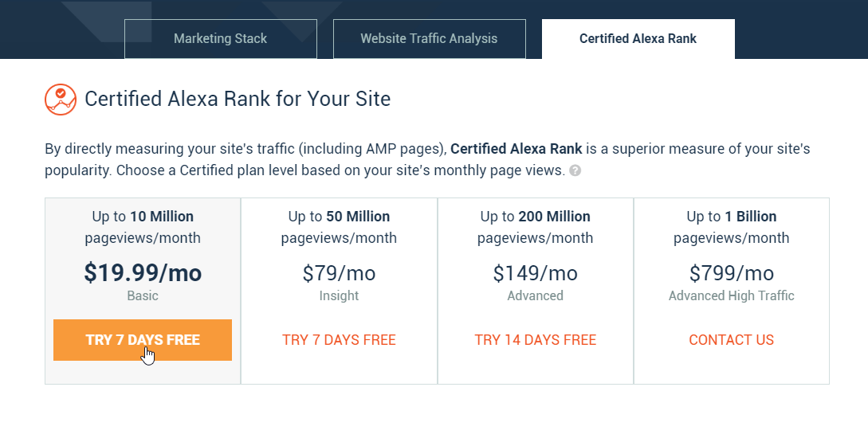This screenshot has width=868, height=434.
Task: Click TRY 7 DAYS FREE under Insight plan
Action: [x=339, y=340]
